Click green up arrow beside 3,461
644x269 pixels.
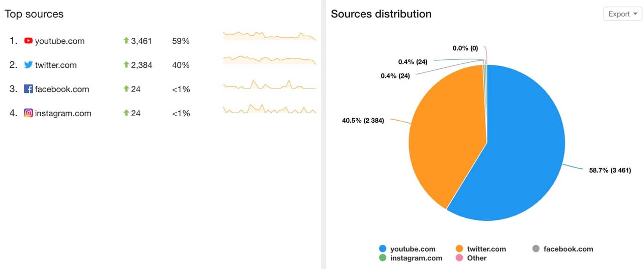point(126,41)
